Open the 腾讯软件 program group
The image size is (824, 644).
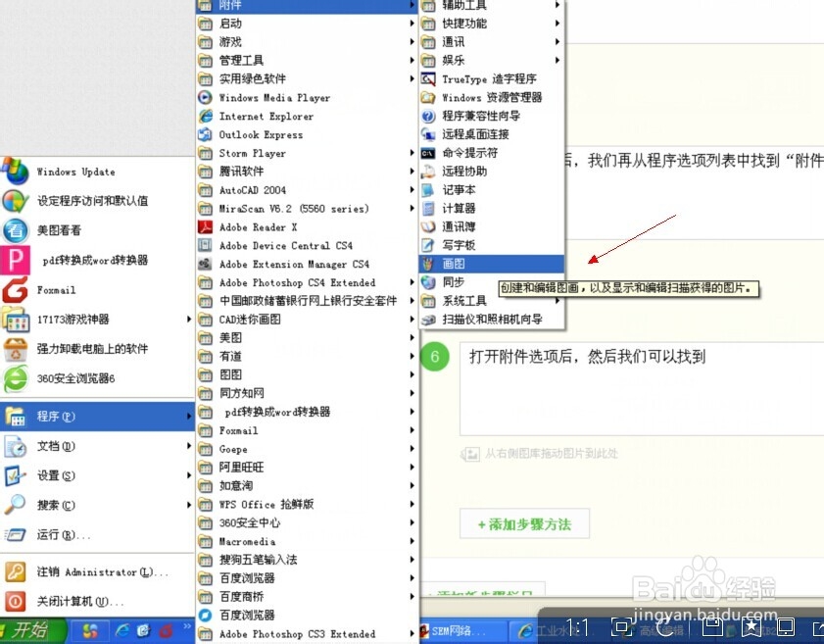pos(307,172)
